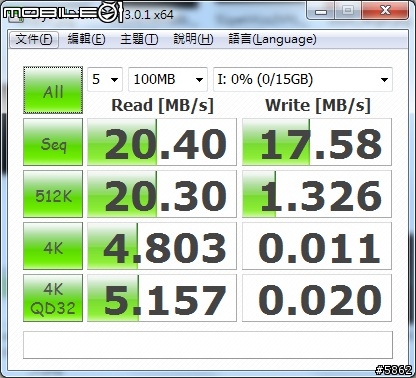Start the 512K test
This screenshot has height=378, width=416.
point(53,194)
